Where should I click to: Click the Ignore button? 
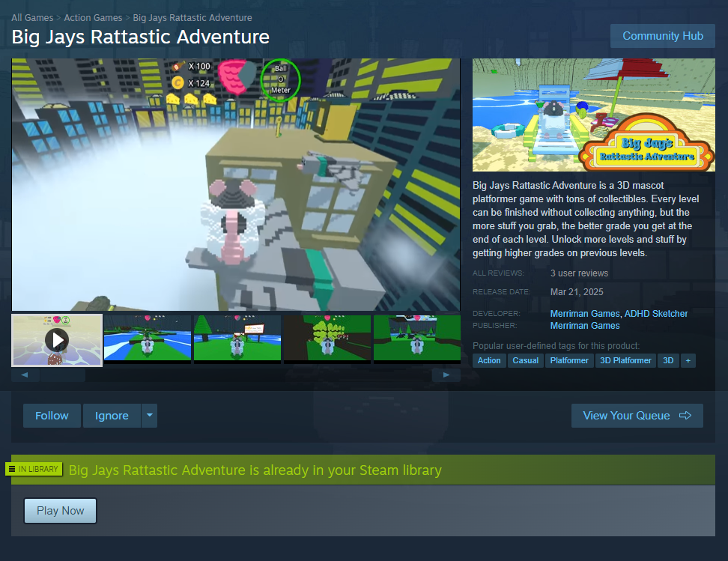pos(112,416)
